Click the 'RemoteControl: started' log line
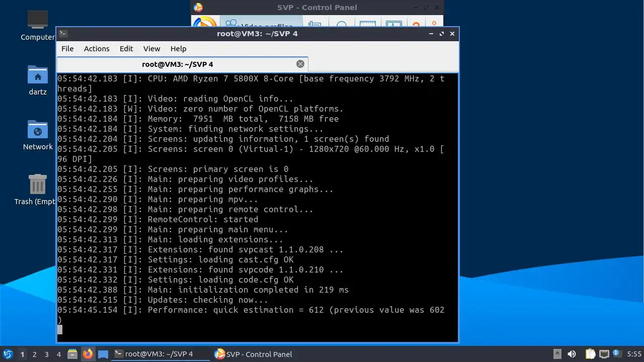The width and height of the screenshot is (644, 362). pyautogui.click(x=157, y=219)
